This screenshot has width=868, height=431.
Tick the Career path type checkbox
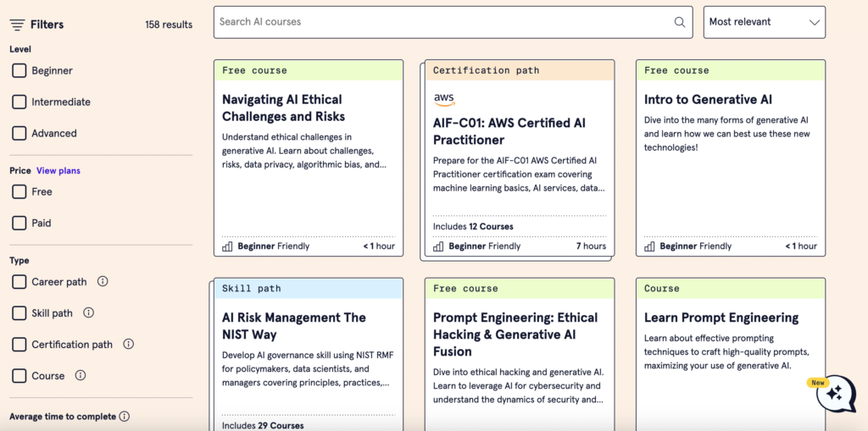pos(19,282)
